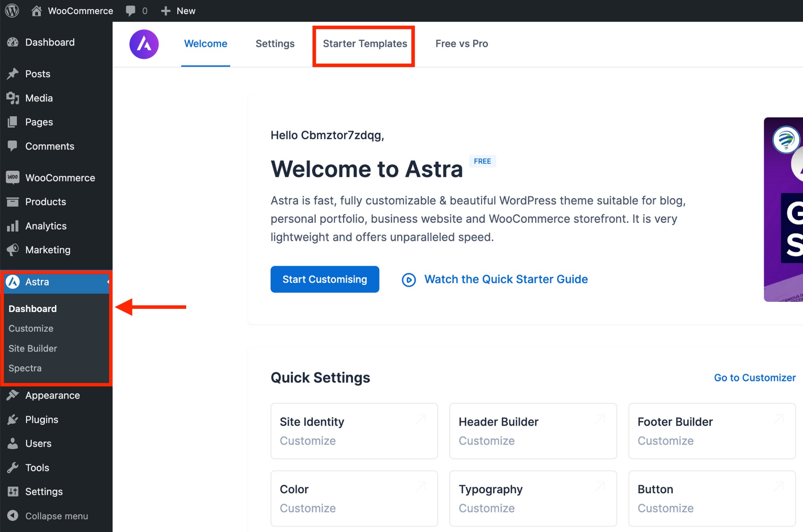Switch to the Welcome tab
Screen dimensions: 803x532
(x=205, y=44)
